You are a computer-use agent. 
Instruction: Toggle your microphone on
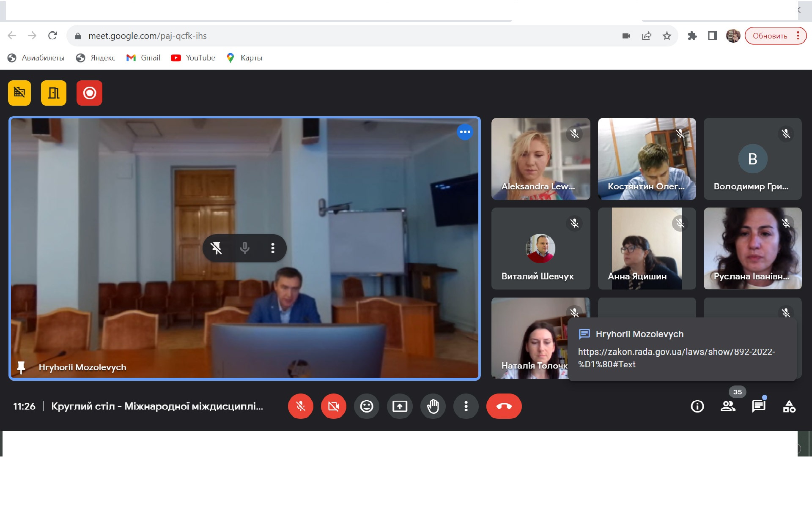(300, 407)
